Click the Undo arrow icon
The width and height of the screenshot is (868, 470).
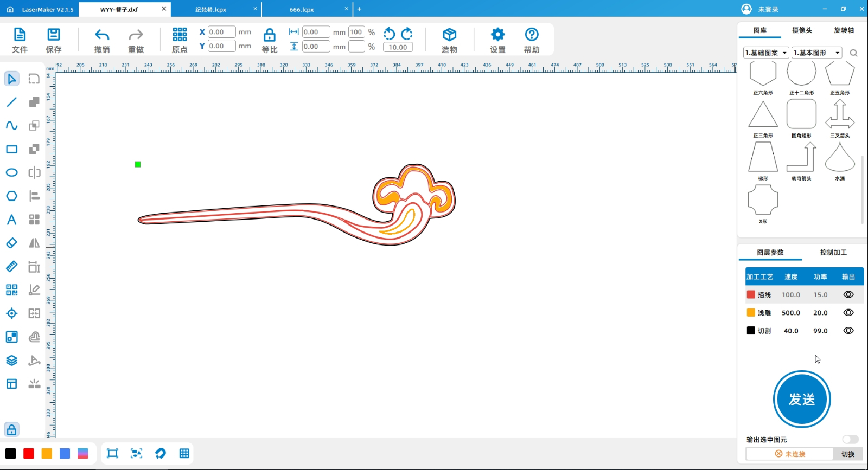[102, 35]
